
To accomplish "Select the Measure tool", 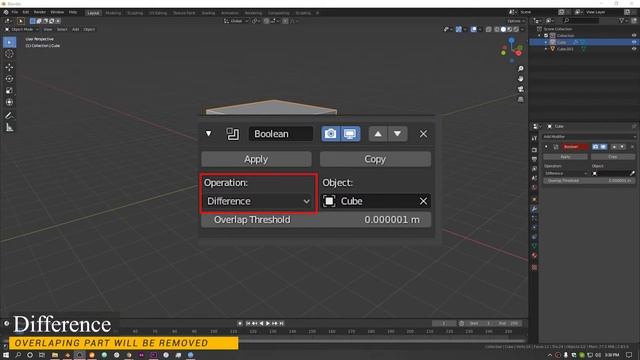I will (x=9, y=128).
